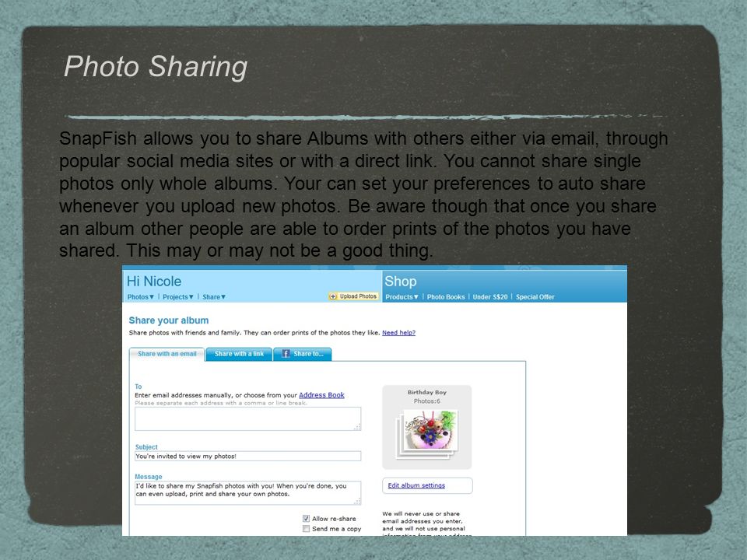Open the Share dropdown menu
The image size is (747, 560).
pos(214,296)
